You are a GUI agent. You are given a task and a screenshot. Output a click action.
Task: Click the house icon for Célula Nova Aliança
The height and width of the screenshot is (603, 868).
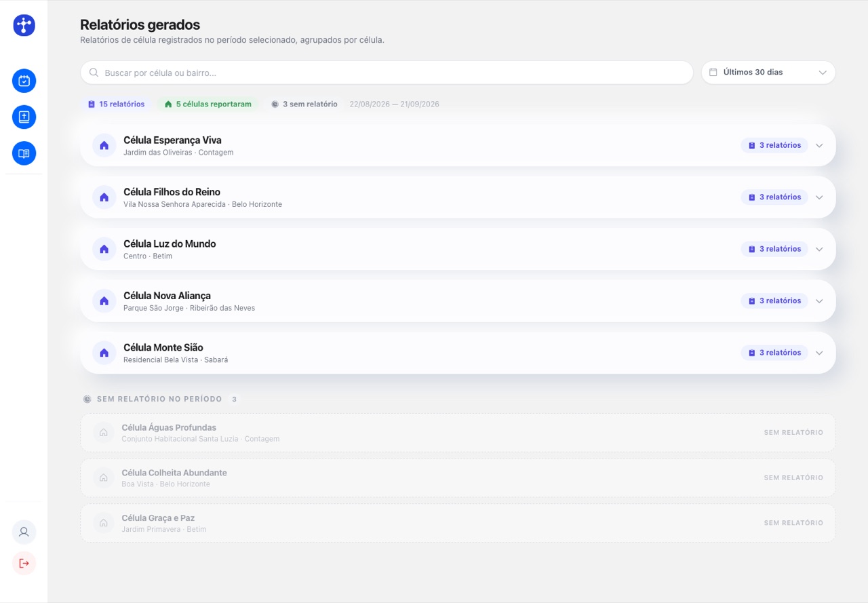[104, 300]
